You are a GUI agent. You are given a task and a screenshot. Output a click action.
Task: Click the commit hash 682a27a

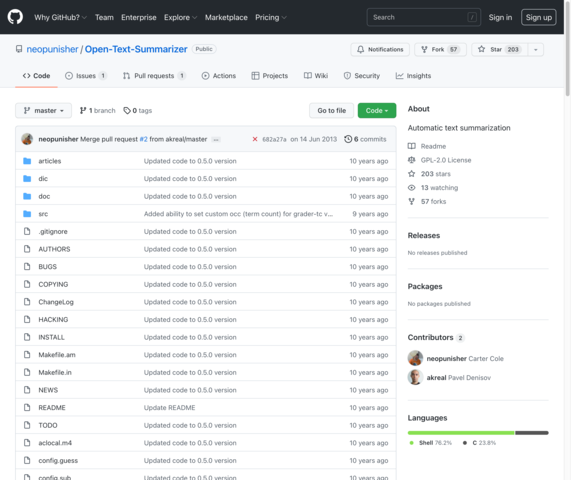(274, 139)
